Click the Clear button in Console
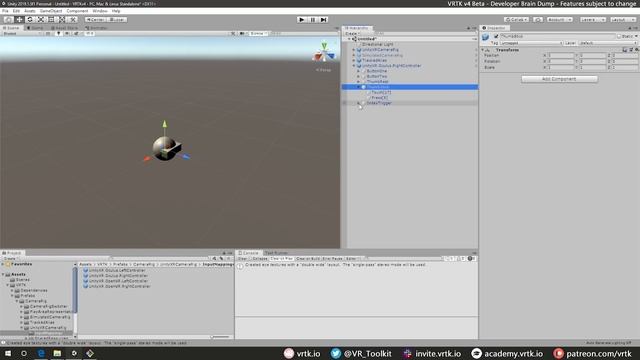The width and height of the screenshot is (640, 360). (x=243, y=259)
